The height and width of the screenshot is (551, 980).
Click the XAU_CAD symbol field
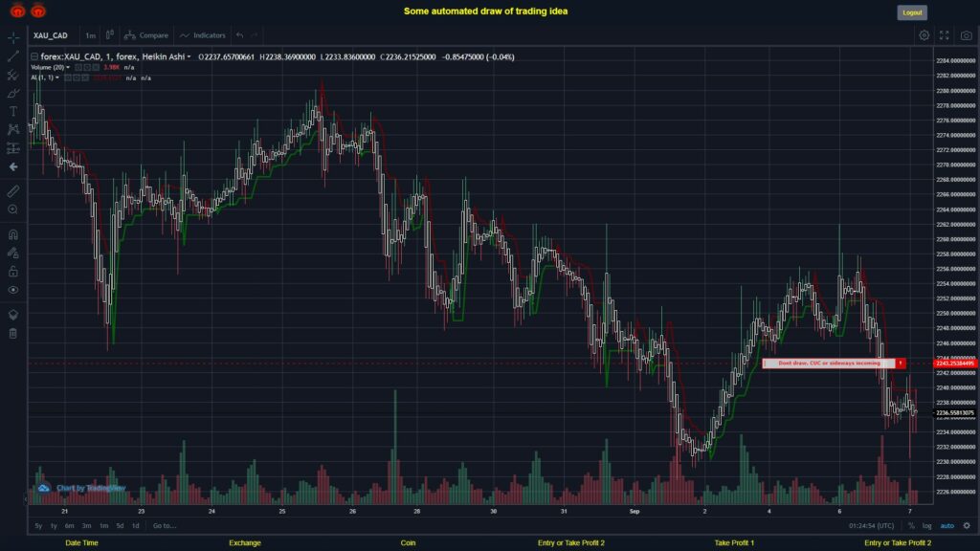(x=51, y=35)
